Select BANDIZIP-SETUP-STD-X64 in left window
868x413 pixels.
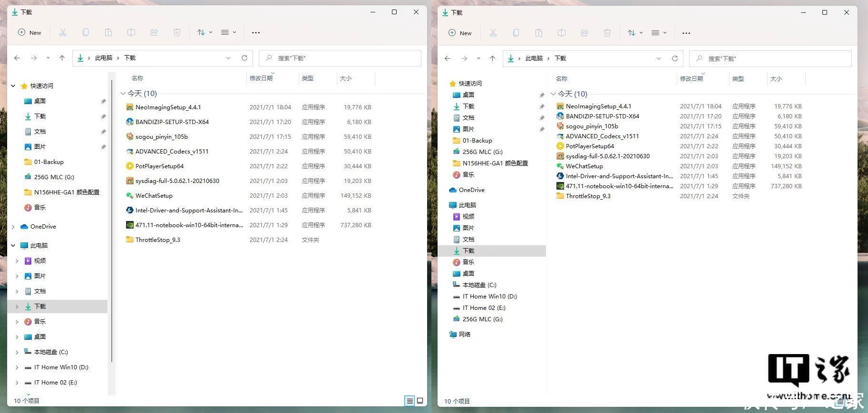click(172, 122)
